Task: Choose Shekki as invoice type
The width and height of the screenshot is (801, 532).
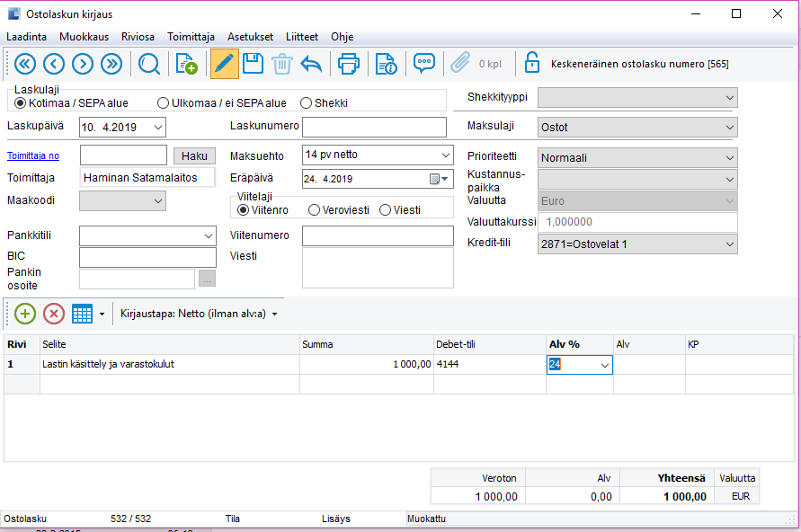Action: click(306, 102)
